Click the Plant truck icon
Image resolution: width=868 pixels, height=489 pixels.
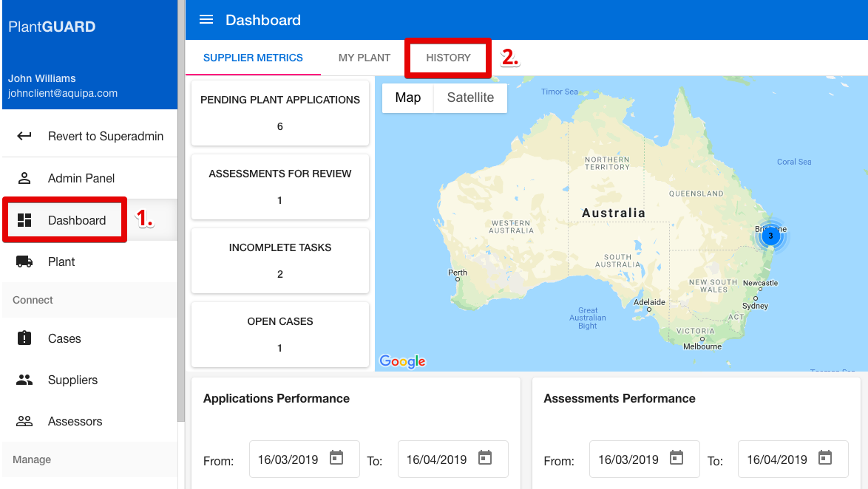(x=24, y=261)
